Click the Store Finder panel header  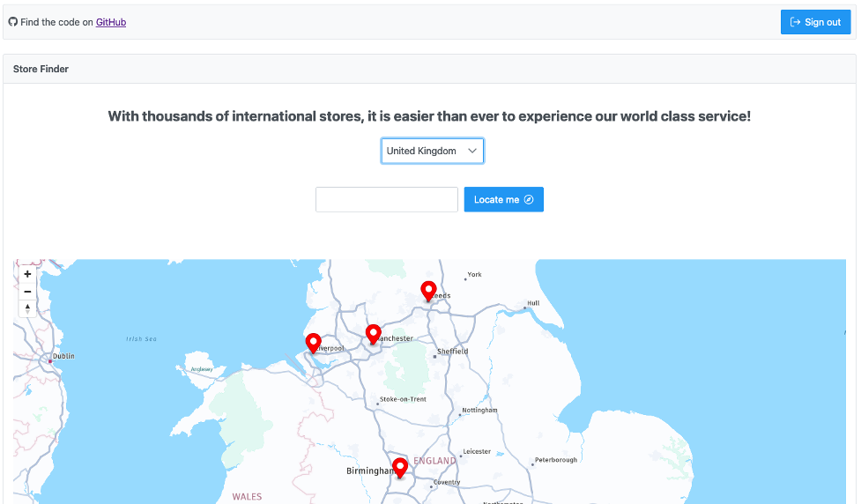point(429,69)
